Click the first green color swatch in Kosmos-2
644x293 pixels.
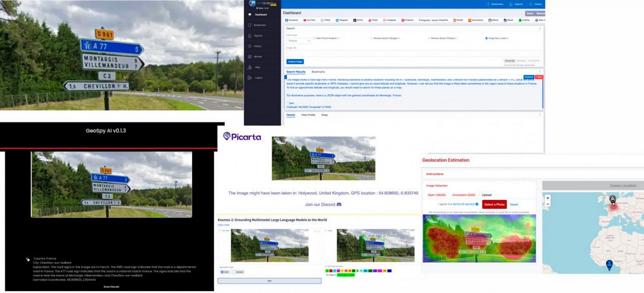pos(326,270)
